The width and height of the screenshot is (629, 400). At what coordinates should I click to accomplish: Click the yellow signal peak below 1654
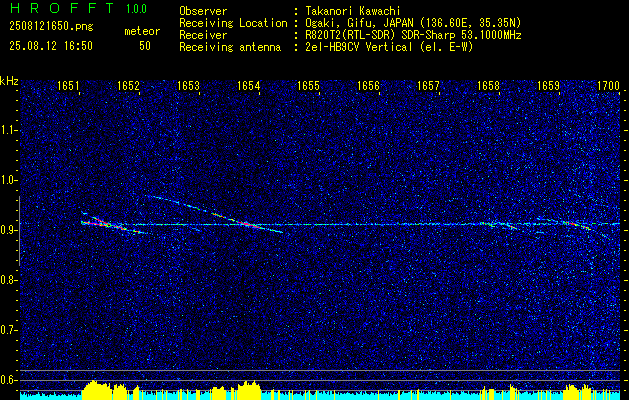(249, 389)
